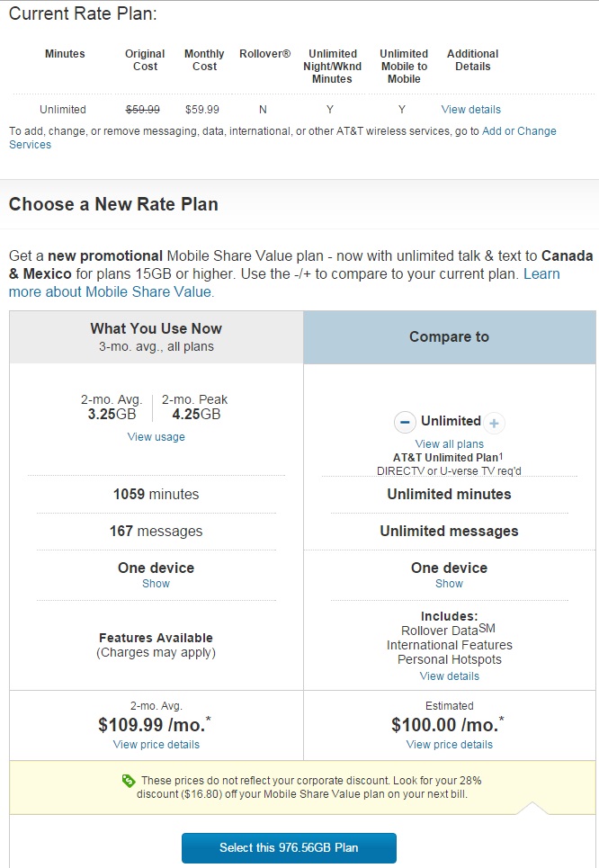This screenshot has height=868, width=599.
Task: Open View details under Includes features
Action: (x=449, y=676)
